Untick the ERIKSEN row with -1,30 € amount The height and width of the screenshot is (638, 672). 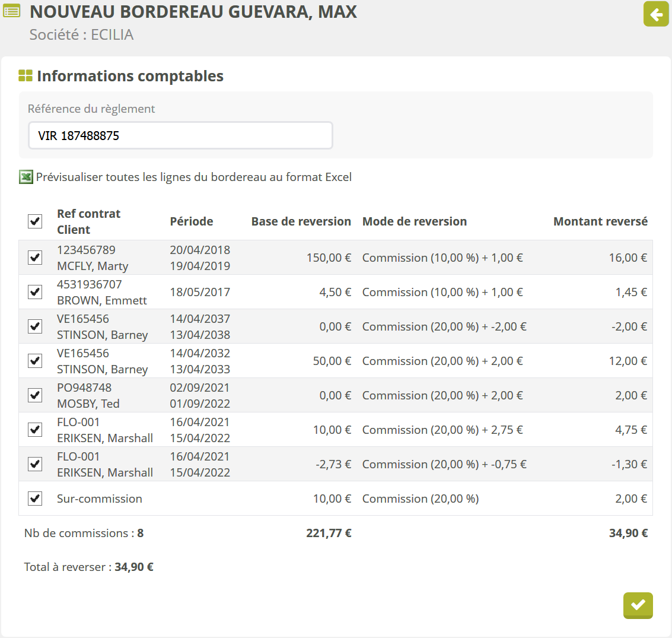[35, 464]
